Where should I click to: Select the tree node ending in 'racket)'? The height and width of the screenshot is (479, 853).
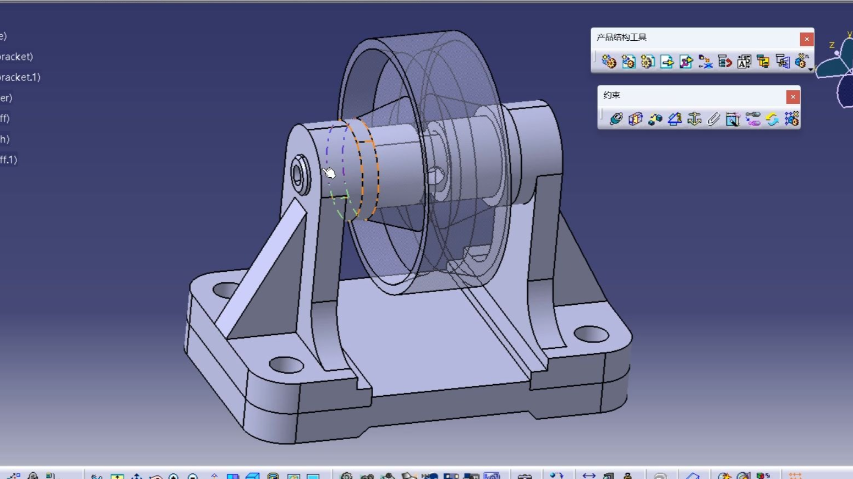(16, 57)
